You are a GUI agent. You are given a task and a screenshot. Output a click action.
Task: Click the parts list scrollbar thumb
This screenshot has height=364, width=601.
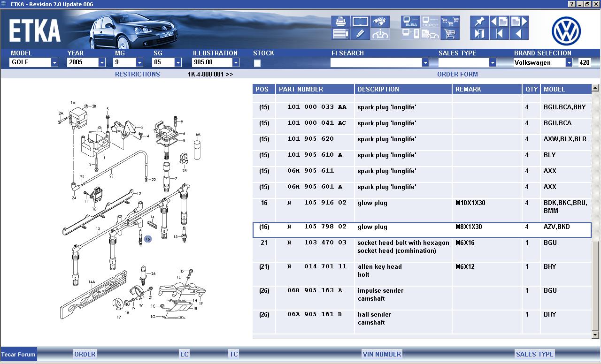coord(595,286)
